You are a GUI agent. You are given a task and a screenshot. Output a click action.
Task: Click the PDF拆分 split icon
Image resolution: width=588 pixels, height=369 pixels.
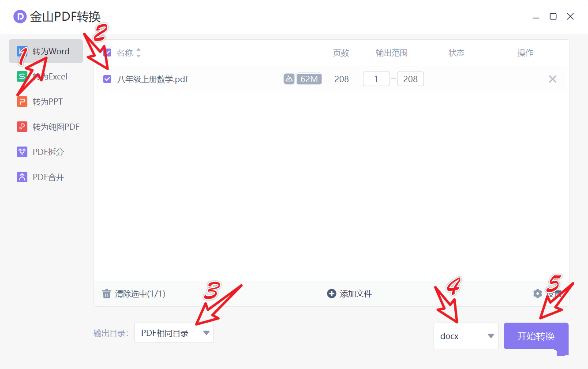pos(22,152)
